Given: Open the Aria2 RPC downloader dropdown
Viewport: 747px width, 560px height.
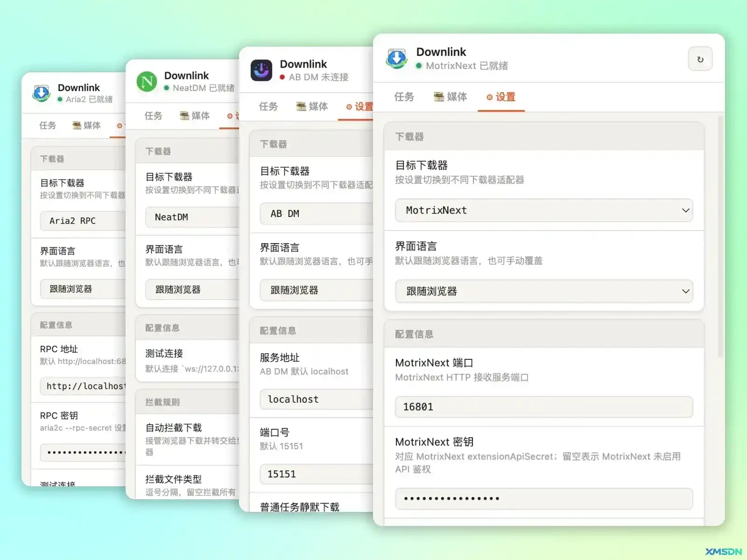Looking at the screenshot, I should (83, 221).
